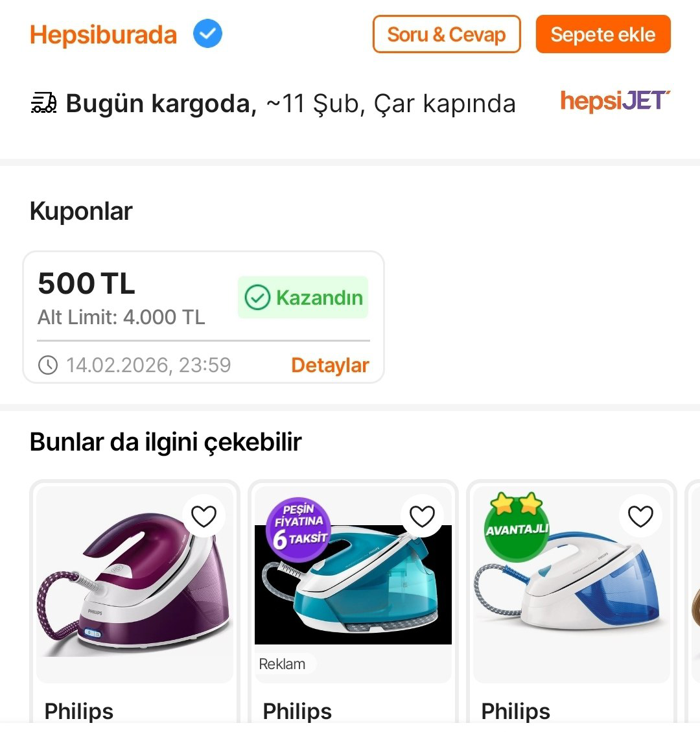The image size is (700, 732).
Task: Tap the green Avantajlı badge
Action: click(x=517, y=526)
